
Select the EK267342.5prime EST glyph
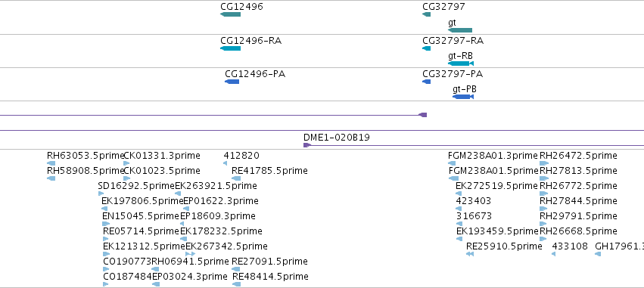191,254
